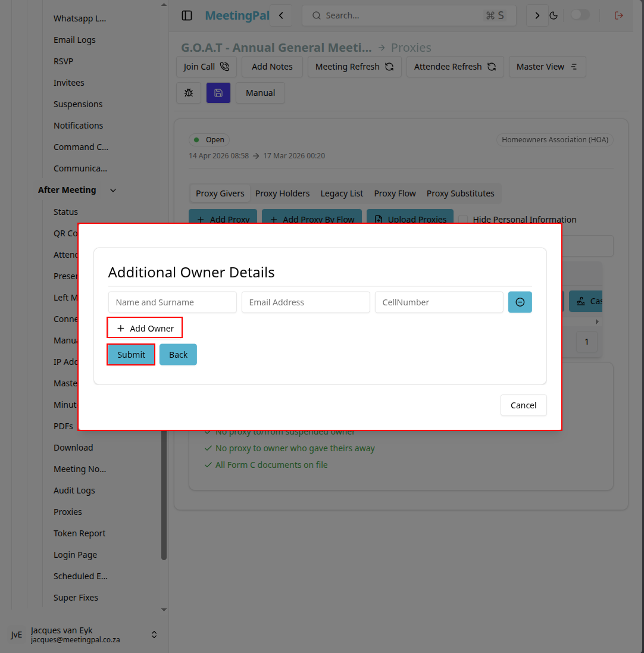Screen dimensions: 644x653
Task: Tick Hide Personal Information checkbox
Action: pos(463,220)
